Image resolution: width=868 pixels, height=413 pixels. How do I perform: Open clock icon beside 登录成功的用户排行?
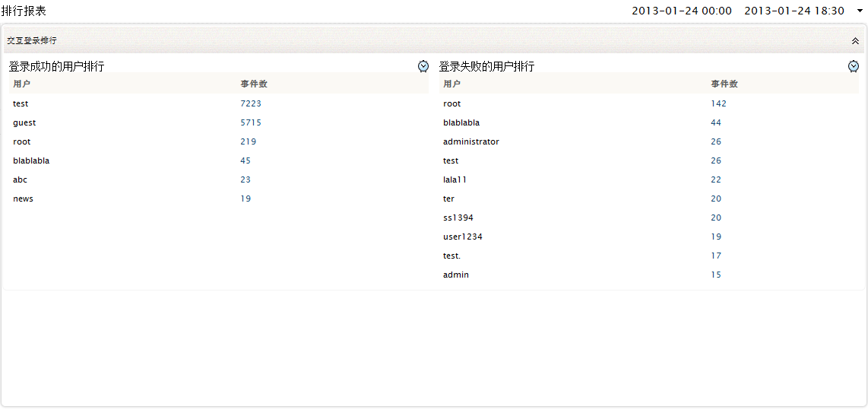click(423, 66)
